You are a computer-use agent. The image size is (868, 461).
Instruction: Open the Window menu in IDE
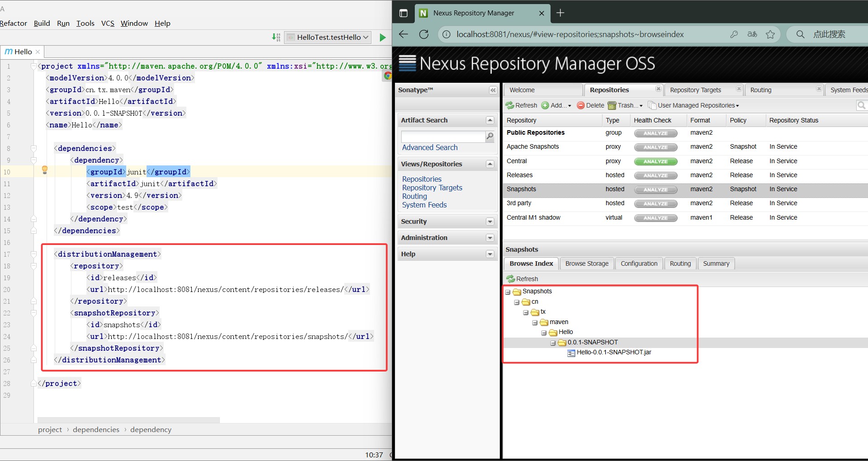[x=134, y=24]
